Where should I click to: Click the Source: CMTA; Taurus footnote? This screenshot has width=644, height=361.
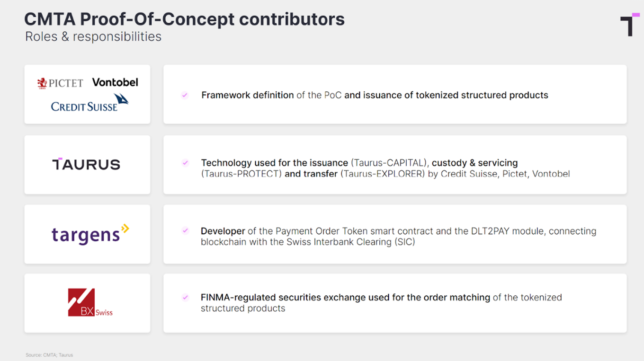49,355
